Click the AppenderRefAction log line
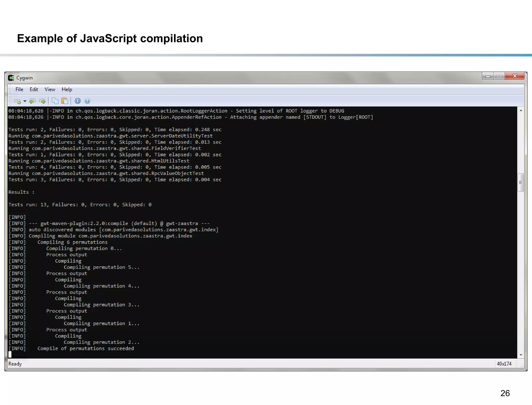 click(191, 117)
